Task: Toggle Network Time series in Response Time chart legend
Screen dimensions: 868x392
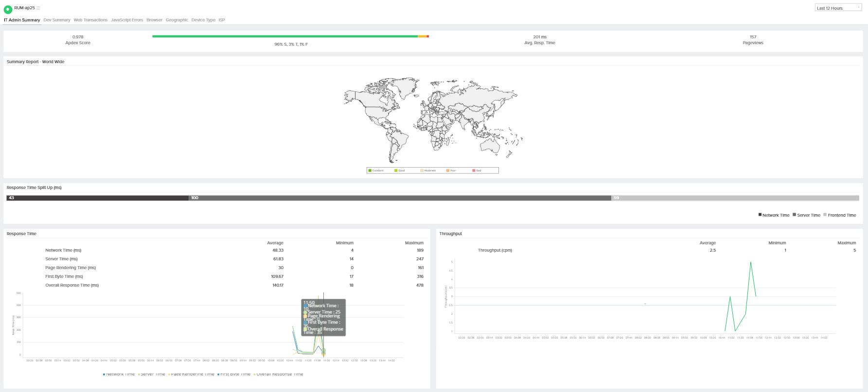Action: (x=119, y=374)
